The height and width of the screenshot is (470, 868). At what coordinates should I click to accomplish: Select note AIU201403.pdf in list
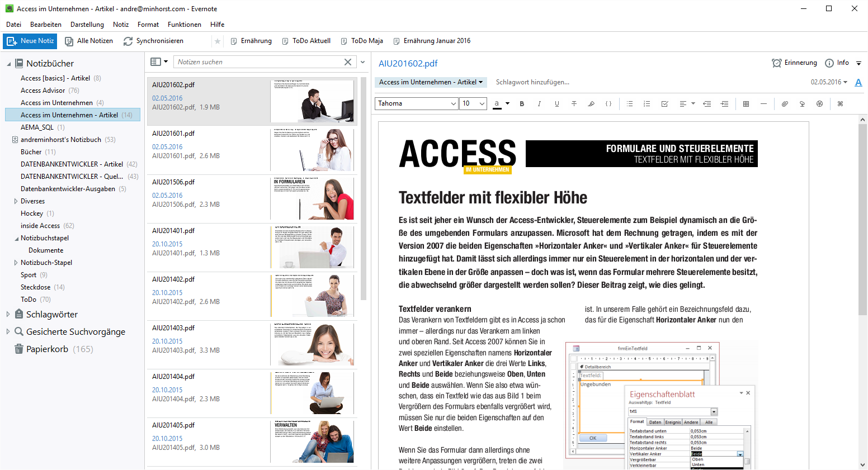(252, 344)
